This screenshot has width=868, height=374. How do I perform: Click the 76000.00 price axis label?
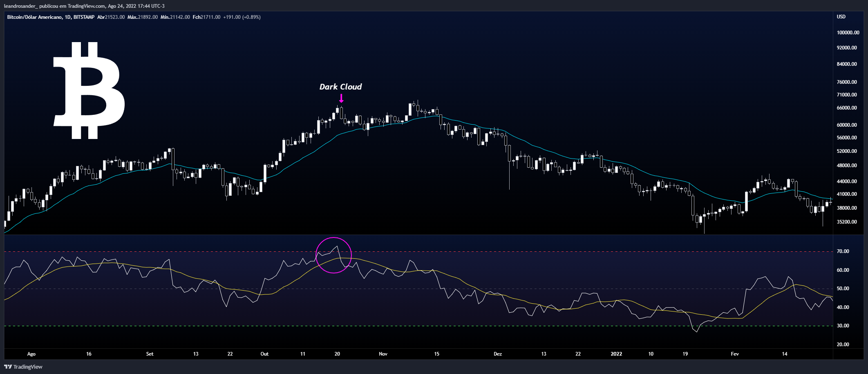click(x=847, y=82)
